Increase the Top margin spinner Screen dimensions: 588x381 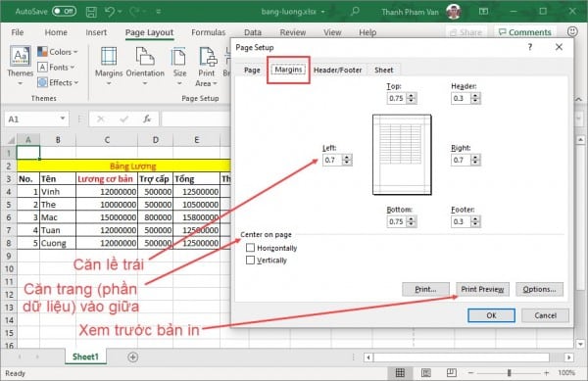point(412,96)
